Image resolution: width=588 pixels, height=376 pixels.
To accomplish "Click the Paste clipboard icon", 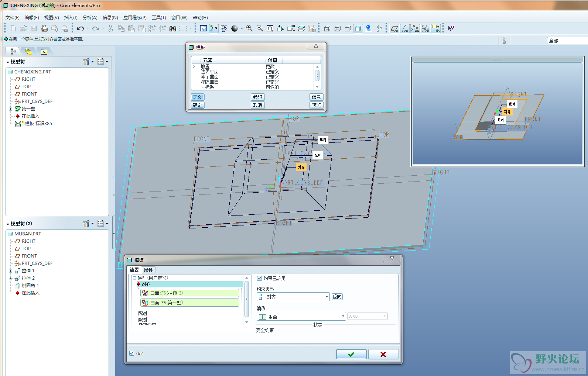I will click(131, 28).
